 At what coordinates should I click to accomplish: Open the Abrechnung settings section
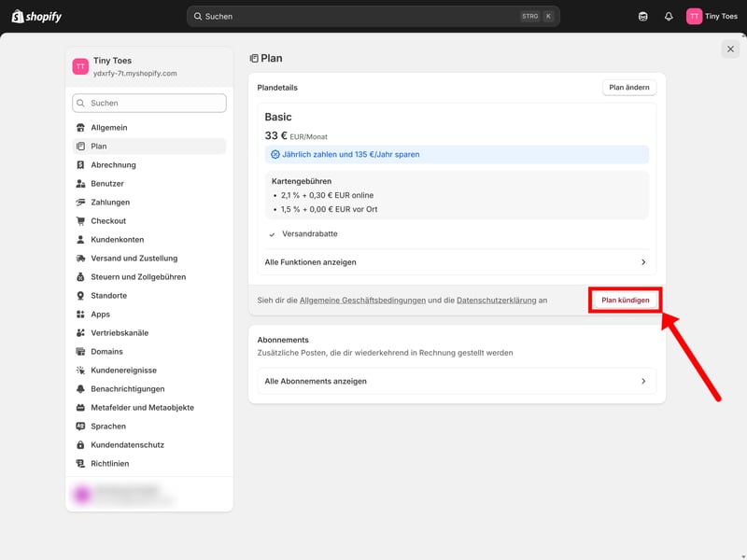[113, 165]
